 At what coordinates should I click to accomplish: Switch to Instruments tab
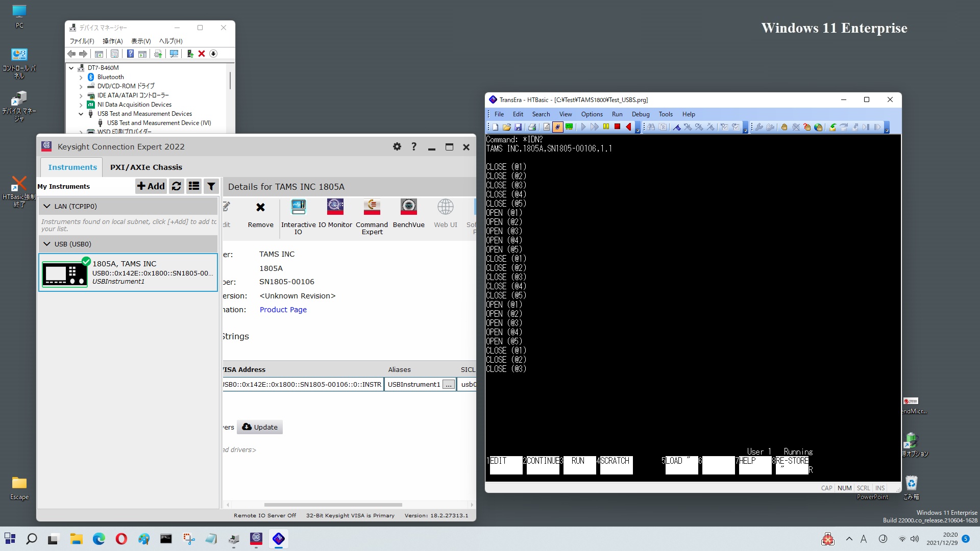coord(72,167)
